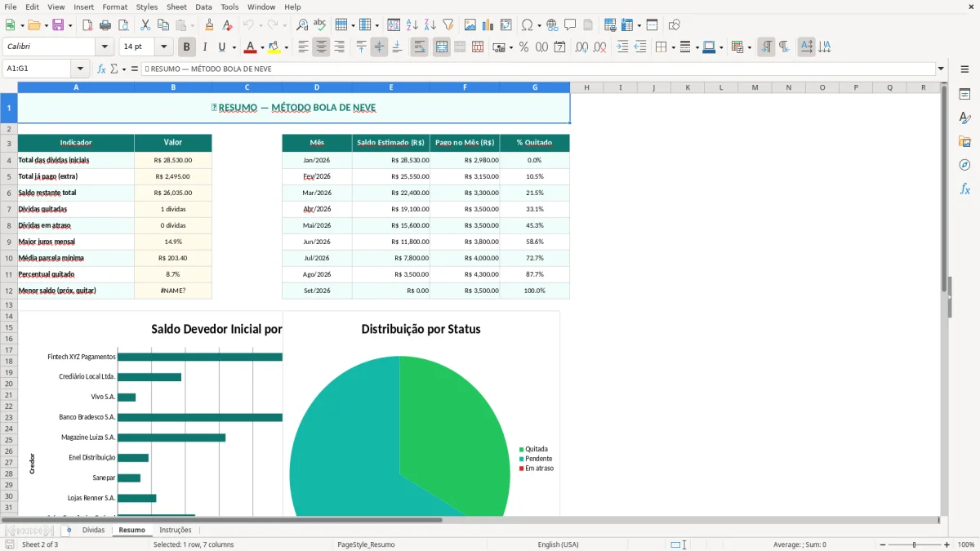Screen dimensions: 980x551
Task: Toggle Merge and Center Cells
Action: coord(441,47)
